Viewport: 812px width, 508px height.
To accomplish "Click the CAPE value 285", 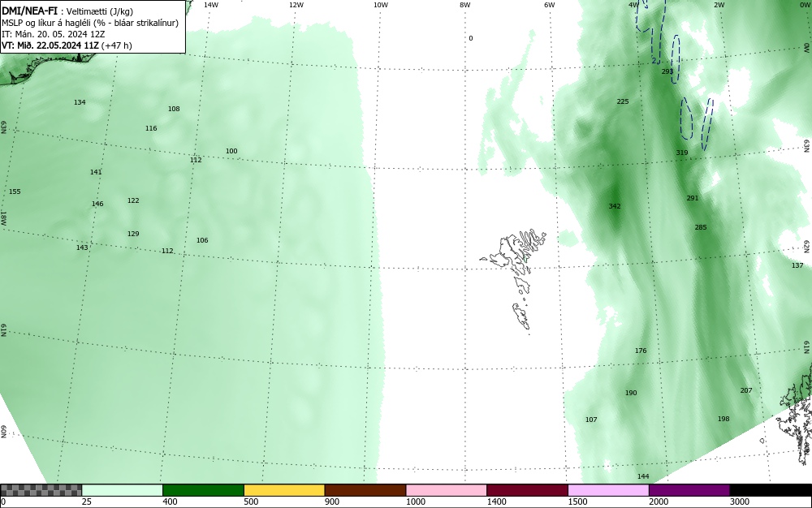I will pyautogui.click(x=701, y=227).
